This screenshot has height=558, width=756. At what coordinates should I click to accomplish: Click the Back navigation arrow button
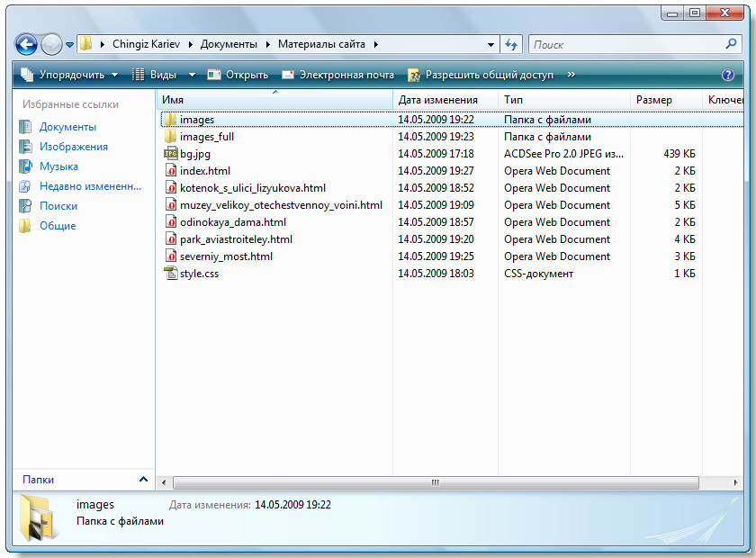pos(27,44)
